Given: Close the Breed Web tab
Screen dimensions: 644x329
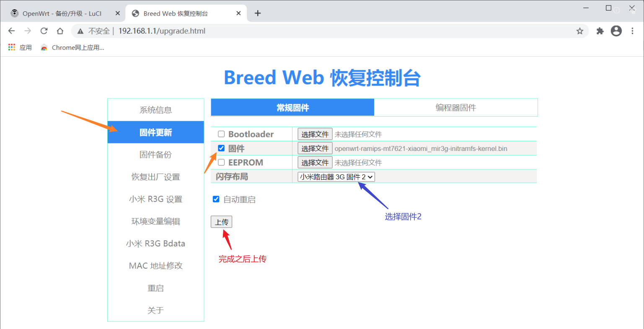Looking at the screenshot, I should (238, 13).
